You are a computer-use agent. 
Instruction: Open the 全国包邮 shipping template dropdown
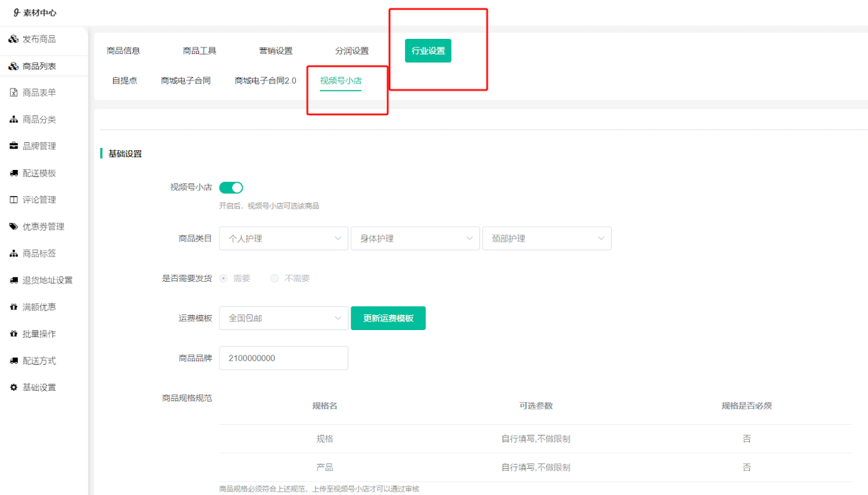pyautogui.click(x=283, y=319)
